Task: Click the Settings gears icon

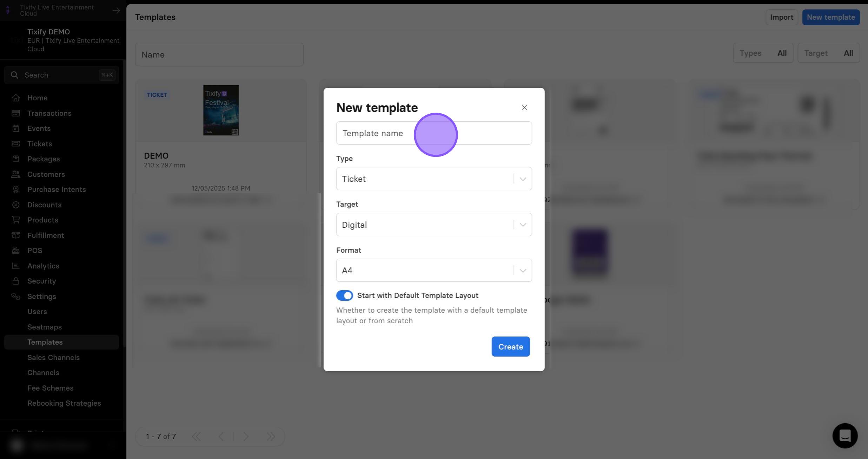Action: pos(16,297)
